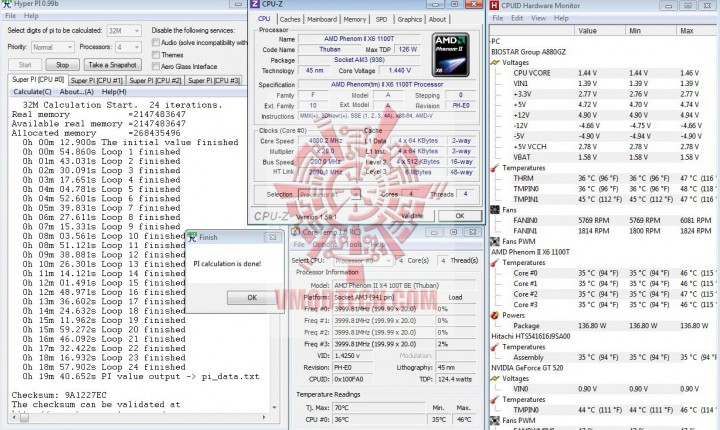Click the CPUID Hardware Monitor title icon
The height and width of the screenshot is (430, 720).
495,6
